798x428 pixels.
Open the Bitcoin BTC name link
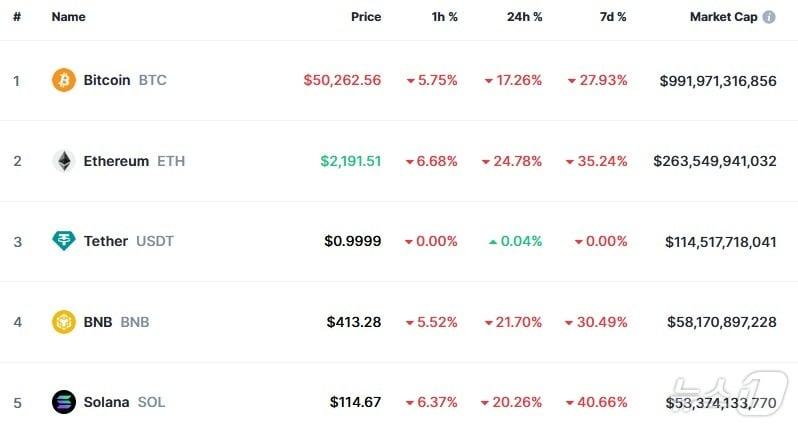(125, 80)
